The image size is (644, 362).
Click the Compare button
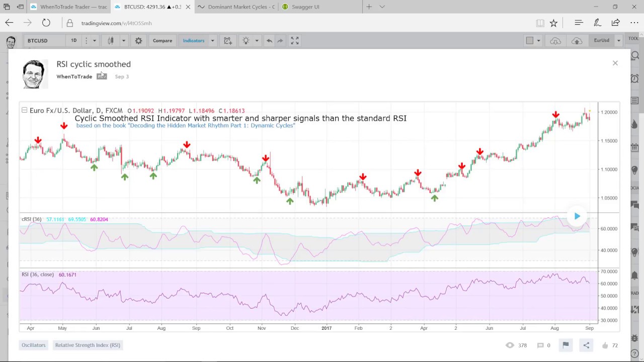[x=163, y=41]
